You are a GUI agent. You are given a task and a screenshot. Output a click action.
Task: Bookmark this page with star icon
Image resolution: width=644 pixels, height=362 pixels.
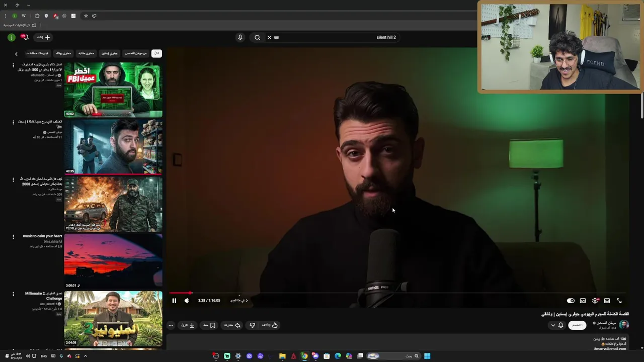pyautogui.click(x=86, y=16)
